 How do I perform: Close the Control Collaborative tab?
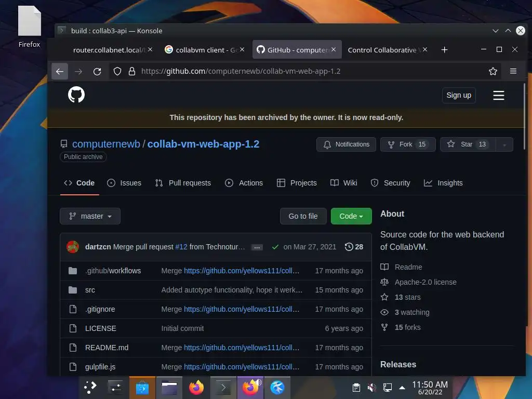tap(425, 49)
